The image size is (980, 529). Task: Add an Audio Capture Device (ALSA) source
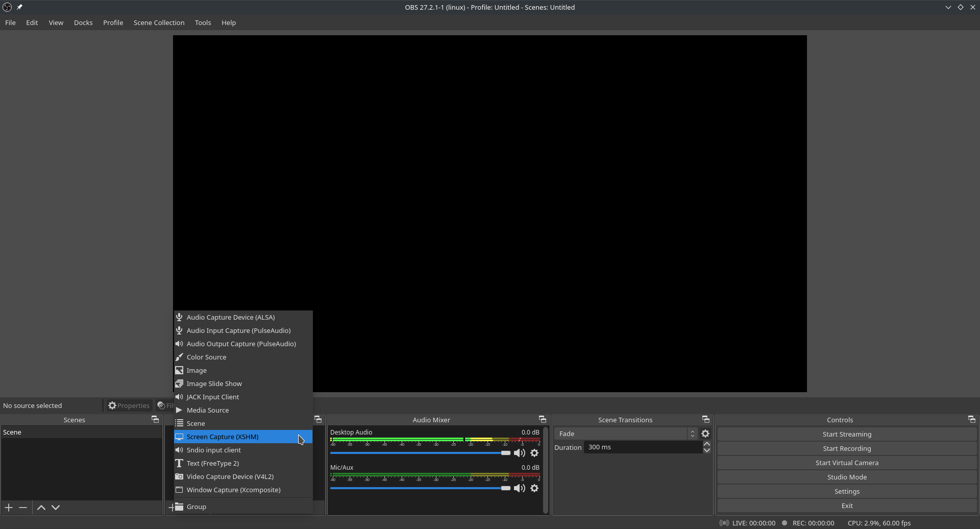[x=243, y=317]
